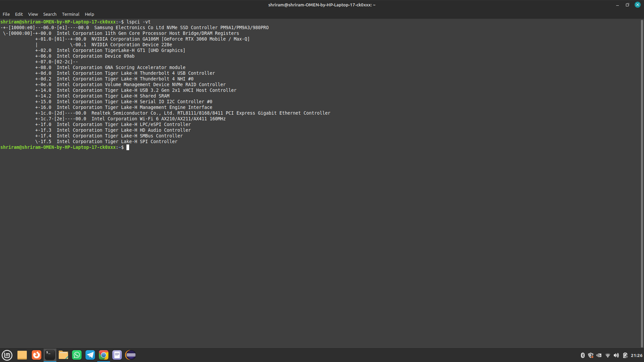Open the Linux Mint start menu

pyautogui.click(x=7, y=355)
